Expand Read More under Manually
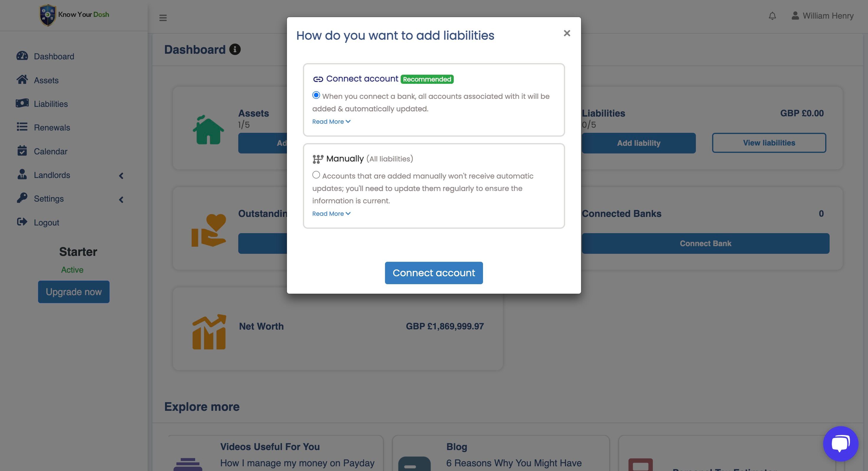The image size is (868, 471). point(331,214)
